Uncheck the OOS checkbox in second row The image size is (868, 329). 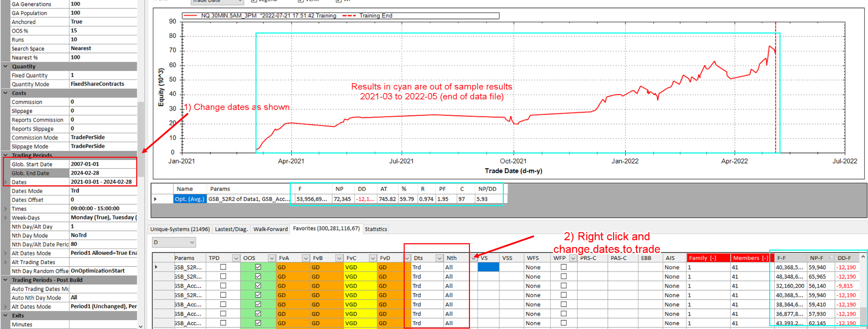[x=258, y=276]
